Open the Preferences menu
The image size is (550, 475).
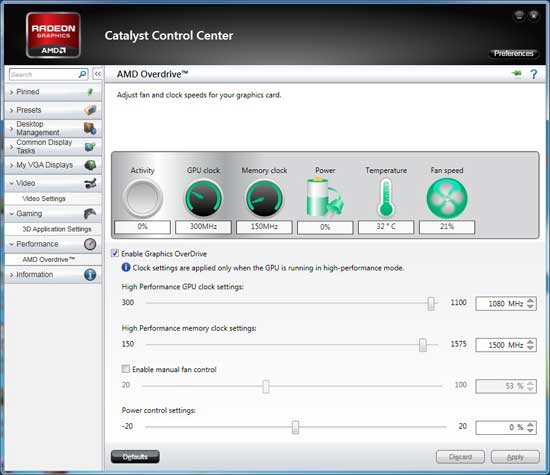tap(514, 53)
